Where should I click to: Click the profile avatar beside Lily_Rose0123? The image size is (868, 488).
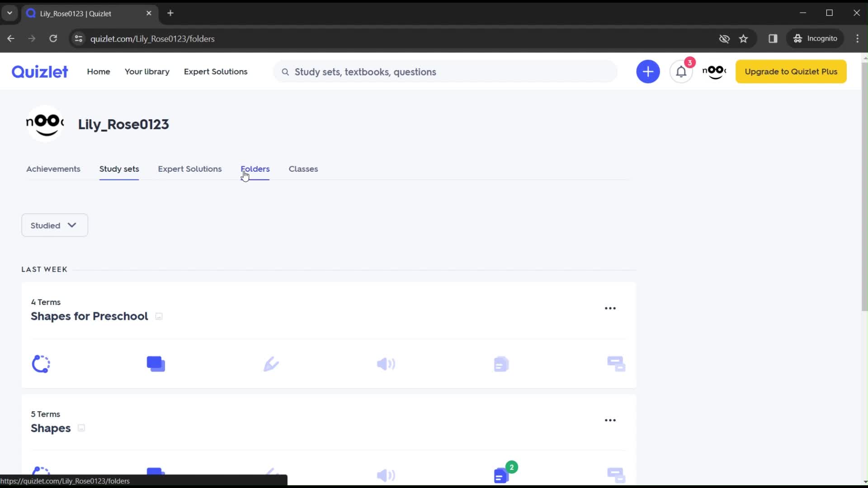point(45,123)
